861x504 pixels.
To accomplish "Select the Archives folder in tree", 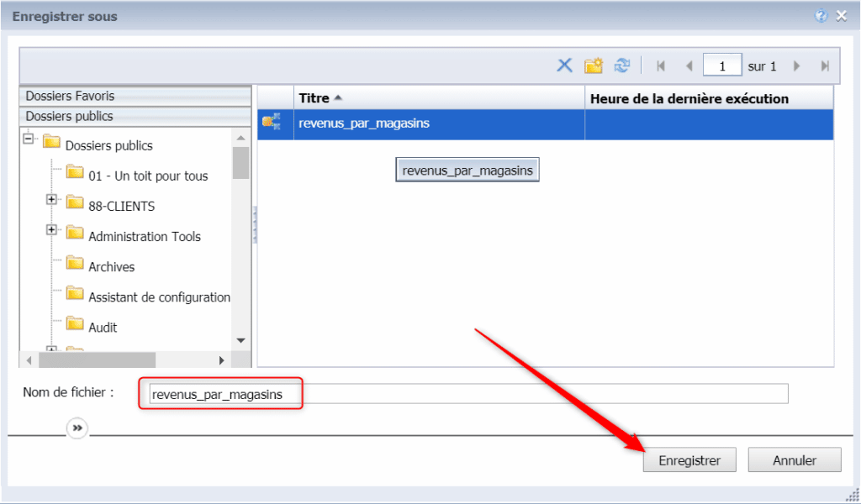I will point(111,266).
